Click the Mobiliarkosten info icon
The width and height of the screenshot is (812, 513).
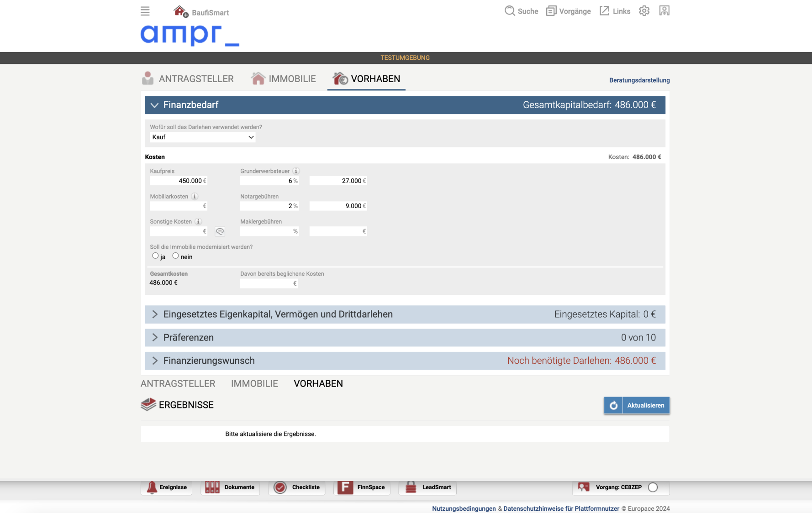coord(195,196)
